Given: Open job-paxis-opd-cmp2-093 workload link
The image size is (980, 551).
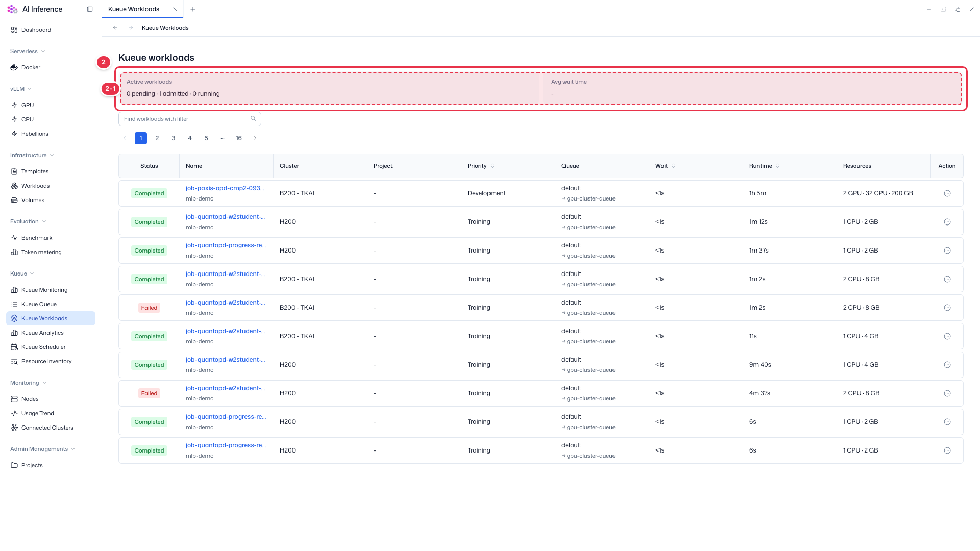Looking at the screenshot, I should click(225, 188).
